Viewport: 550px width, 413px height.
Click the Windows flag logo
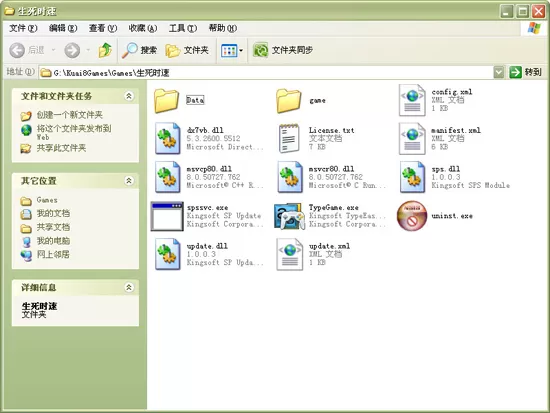click(534, 28)
